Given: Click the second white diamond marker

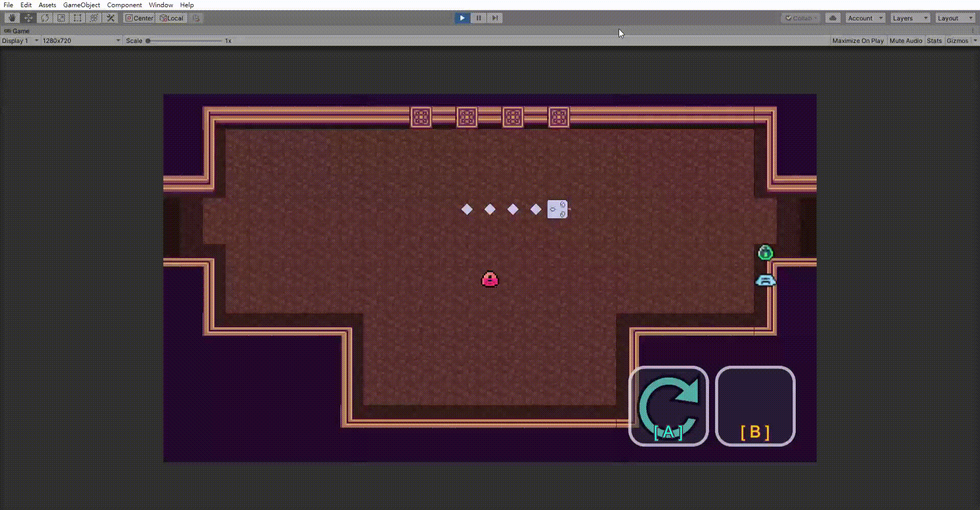Looking at the screenshot, I should 490,210.
